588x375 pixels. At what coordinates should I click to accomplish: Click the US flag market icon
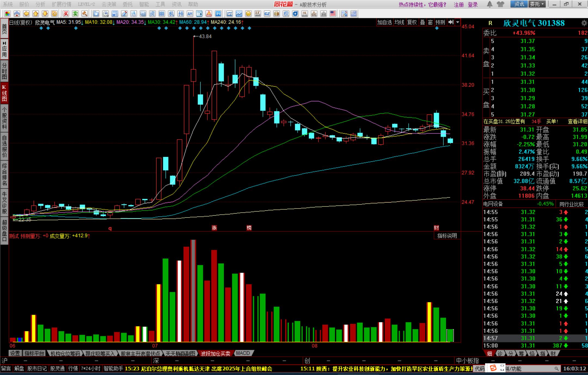coord(333,14)
